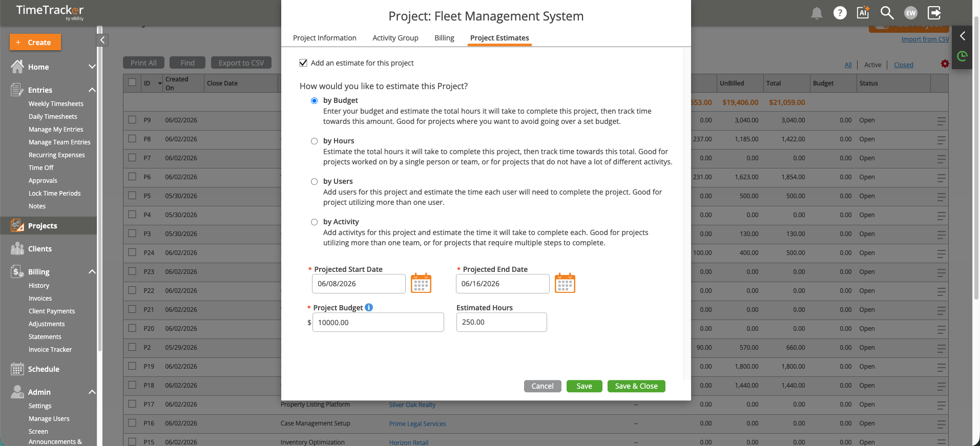Click the green Save button
Viewport: 980px width, 446px height.
click(584, 386)
